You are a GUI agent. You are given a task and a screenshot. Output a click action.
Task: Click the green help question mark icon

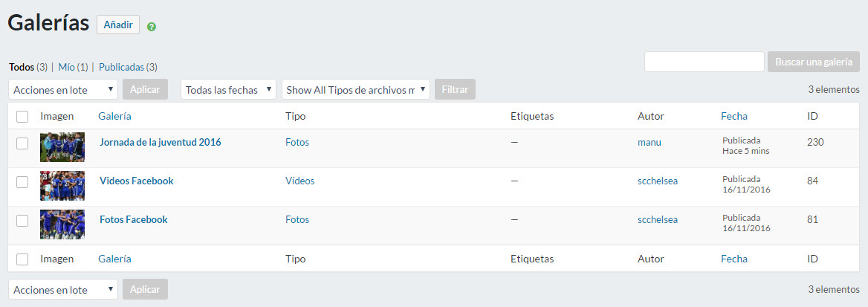[x=152, y=27]
